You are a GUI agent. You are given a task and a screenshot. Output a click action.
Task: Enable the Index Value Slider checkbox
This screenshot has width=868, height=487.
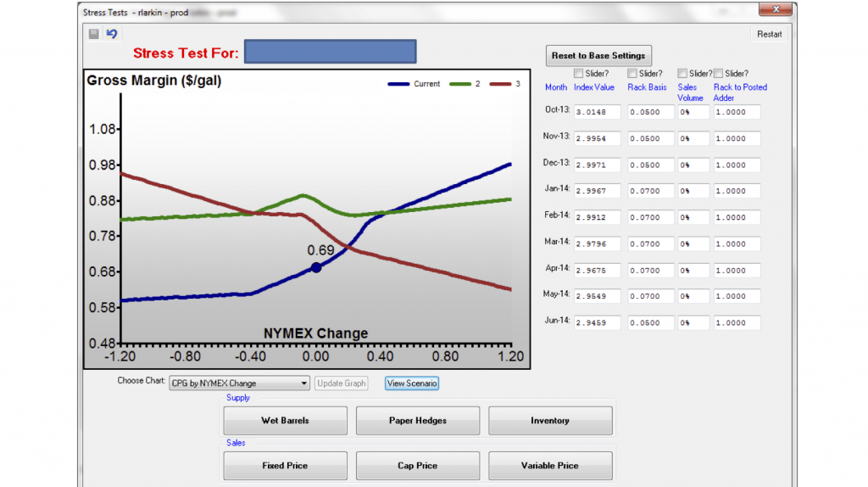(x=579, y=74)
